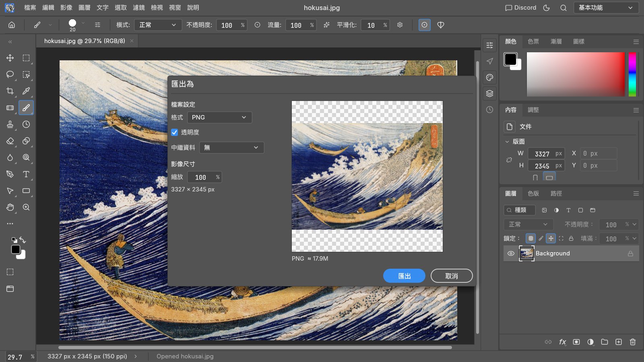Collapse the 版面 section
This screenshot has height=362, width=644.
[x=507, y=142]
